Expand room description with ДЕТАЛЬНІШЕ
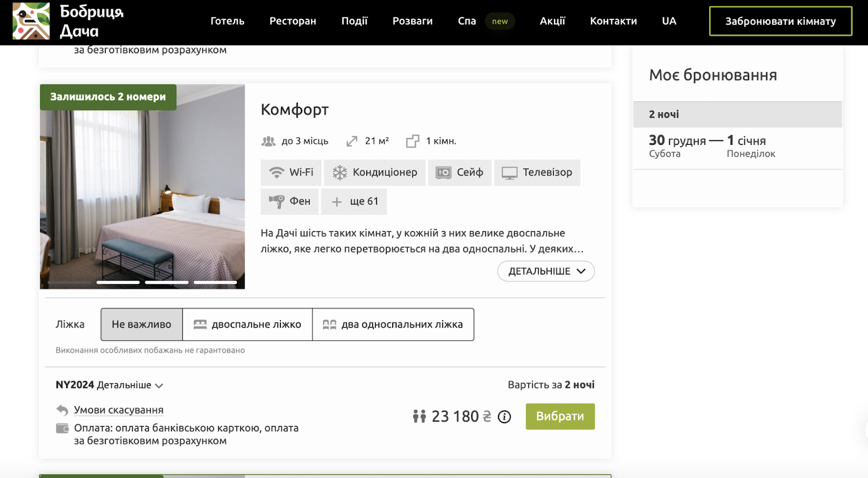 (546, 271)
